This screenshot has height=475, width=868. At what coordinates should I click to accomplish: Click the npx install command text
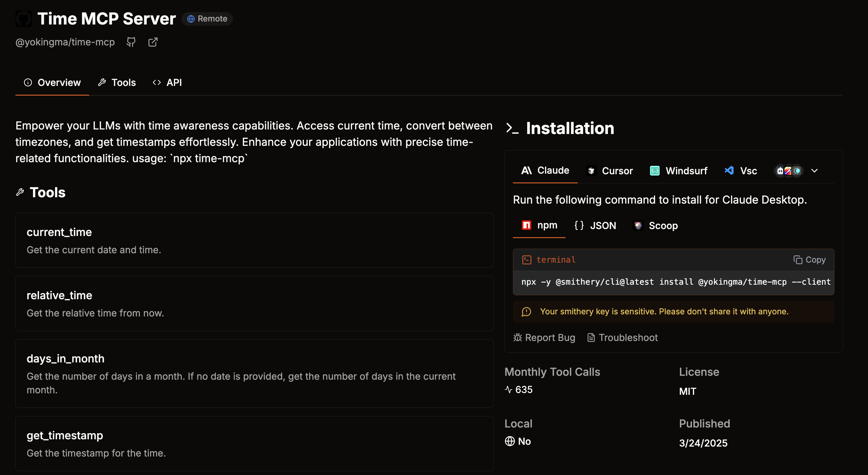(676, 282)
